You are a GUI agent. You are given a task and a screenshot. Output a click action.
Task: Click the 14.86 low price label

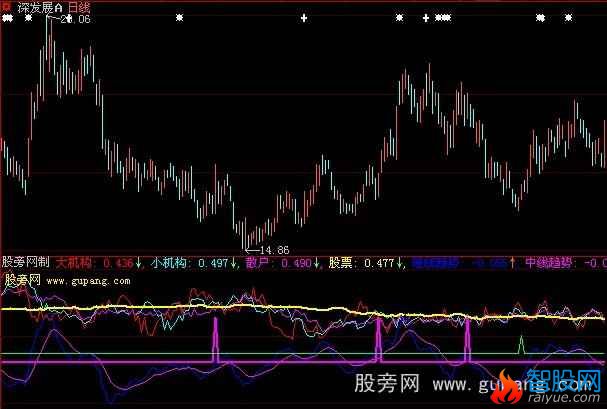point(275,250)
